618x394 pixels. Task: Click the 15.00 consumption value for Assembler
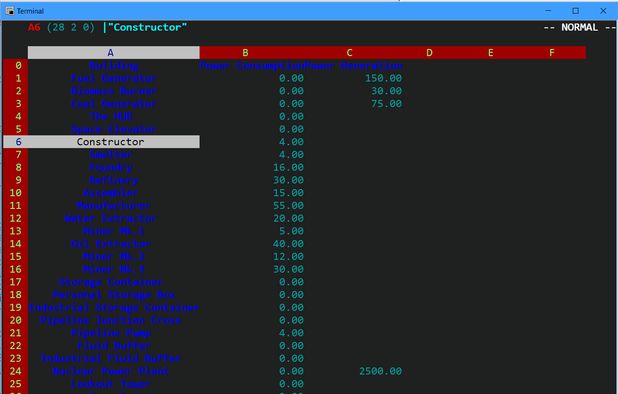click(289, 193)
